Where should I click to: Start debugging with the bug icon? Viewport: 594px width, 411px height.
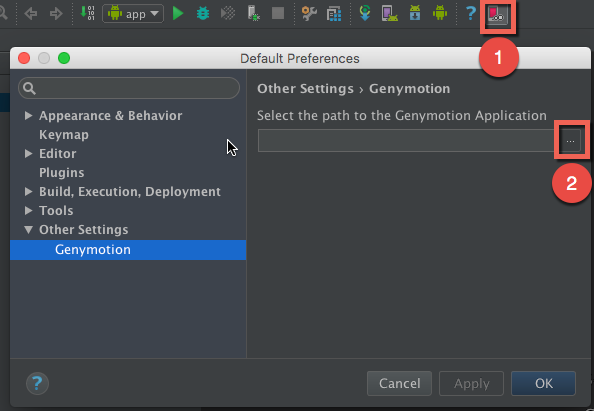[203, 14]
